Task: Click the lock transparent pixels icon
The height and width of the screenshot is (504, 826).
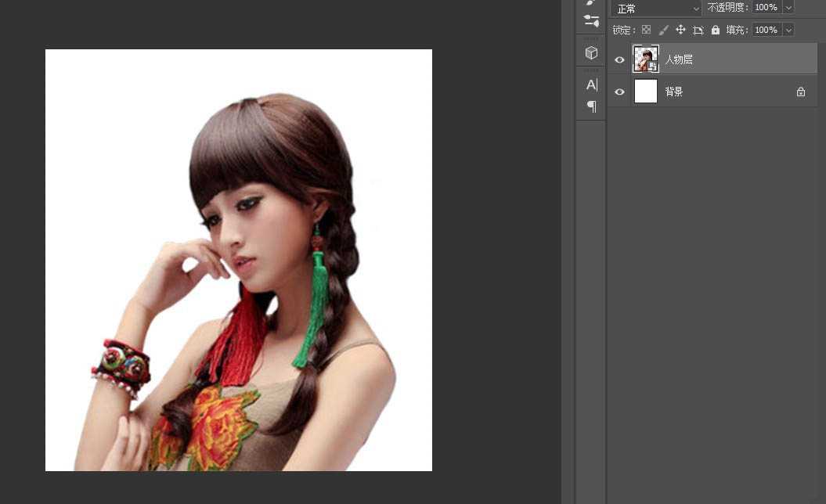Action: 646,30
